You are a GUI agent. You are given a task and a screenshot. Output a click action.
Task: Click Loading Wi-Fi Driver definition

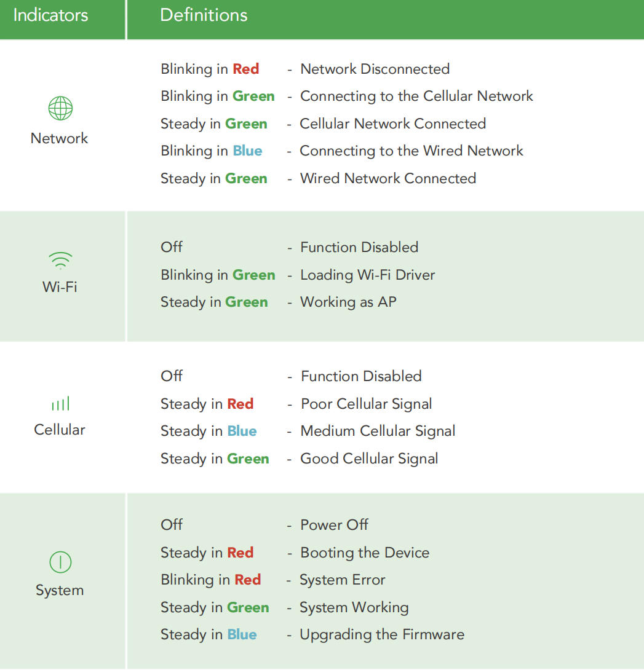pos(367,275)
